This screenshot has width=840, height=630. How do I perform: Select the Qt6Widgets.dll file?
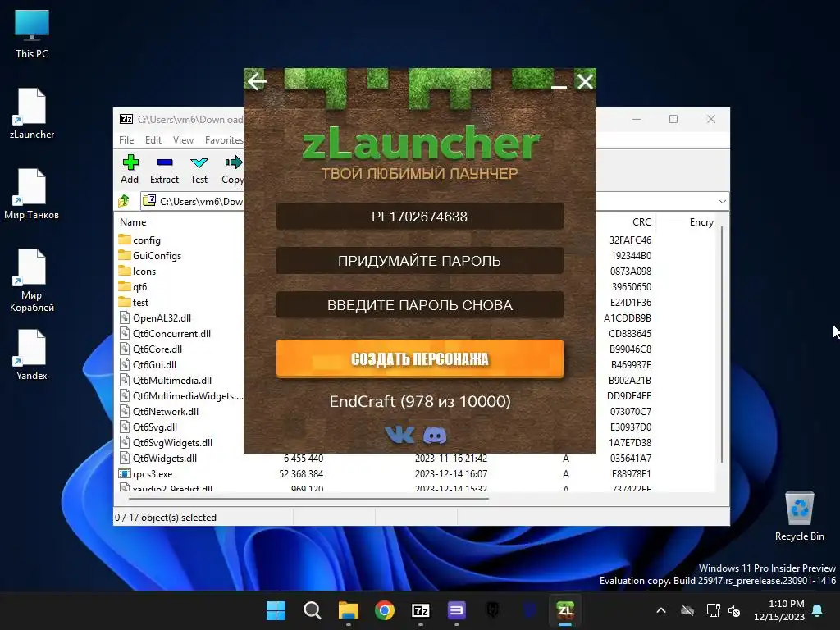pyautogui.click(x=164, y=458)
